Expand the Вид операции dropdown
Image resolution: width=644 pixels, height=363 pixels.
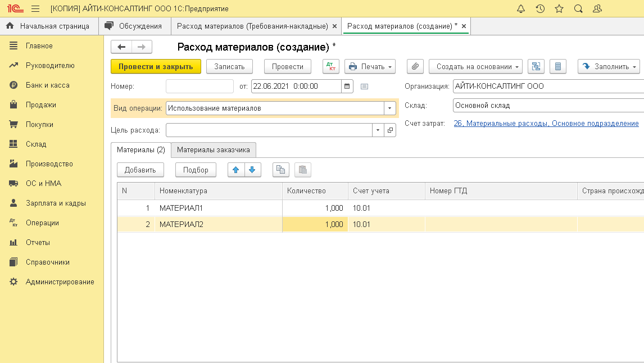(x=389, y=108)
